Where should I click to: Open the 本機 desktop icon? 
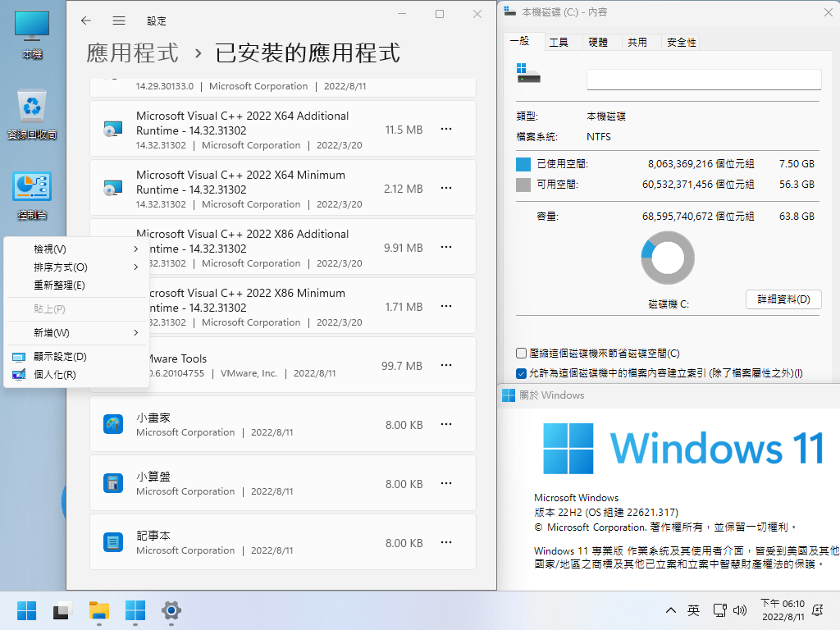[x=32, y=34]
